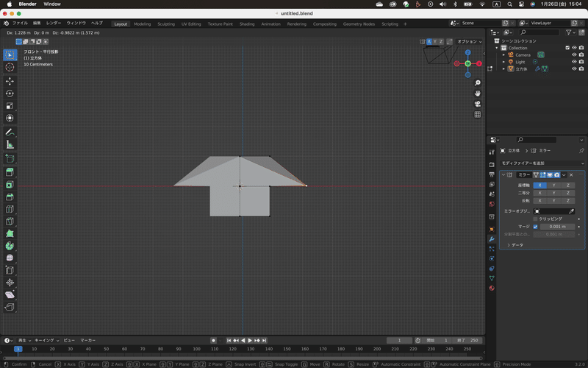The height and width of the screenshot is (368, 588).
Task: Remove the ミラー modifier with the X button
Action: [571, 175]
